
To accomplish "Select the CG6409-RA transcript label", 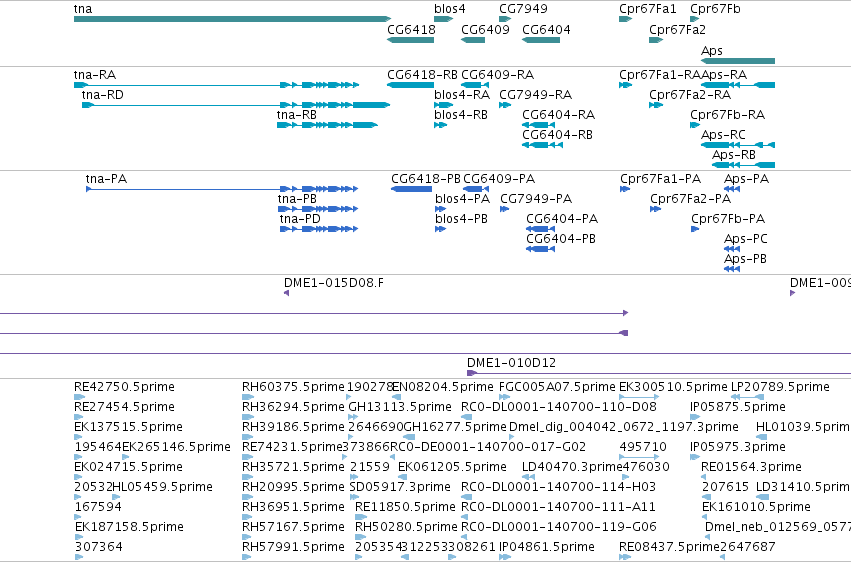I will (498, 74).
